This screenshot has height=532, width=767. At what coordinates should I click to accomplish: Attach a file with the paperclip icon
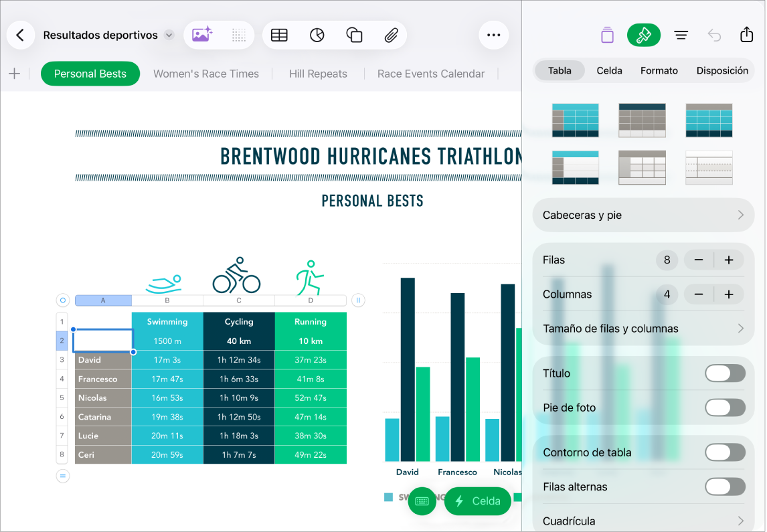391,35
